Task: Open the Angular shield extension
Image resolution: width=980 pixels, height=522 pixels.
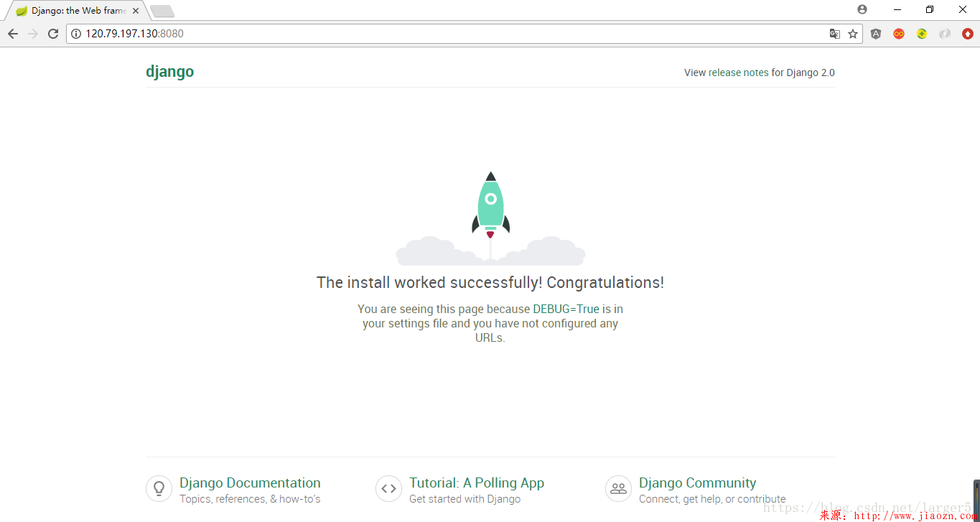Action: [x=876, y=34]
